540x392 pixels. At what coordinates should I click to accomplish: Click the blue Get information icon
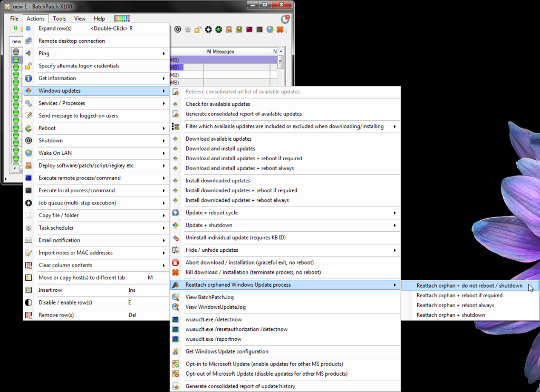point(28,78)
